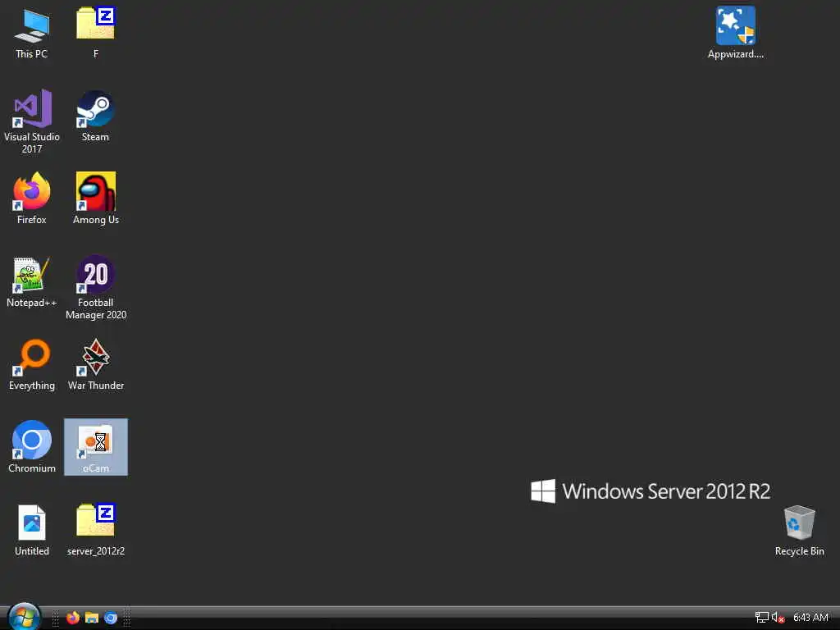Click the 6:43 AM taskbar clock
This screenshot has width=840, height=630.
point(810,618)
